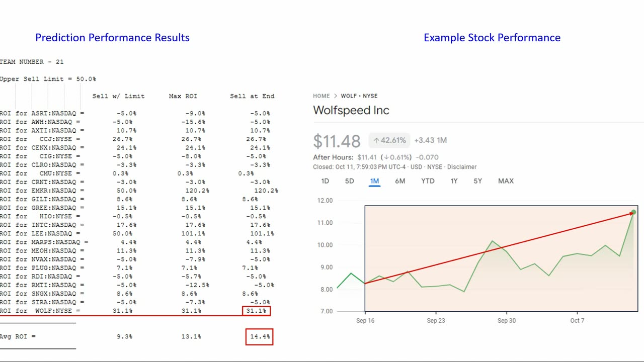
Task: Click the ROI for CCJ:NYSE row label
Action: tap(40, 139)
